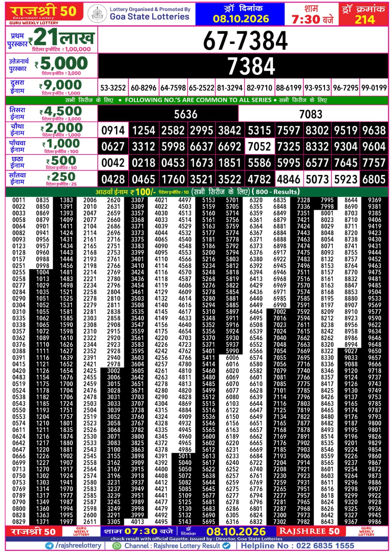Image resolution: width=392 pixels, height=554 pixels.
Task: Click the Telegram icon in the footer
Action: 50,546
